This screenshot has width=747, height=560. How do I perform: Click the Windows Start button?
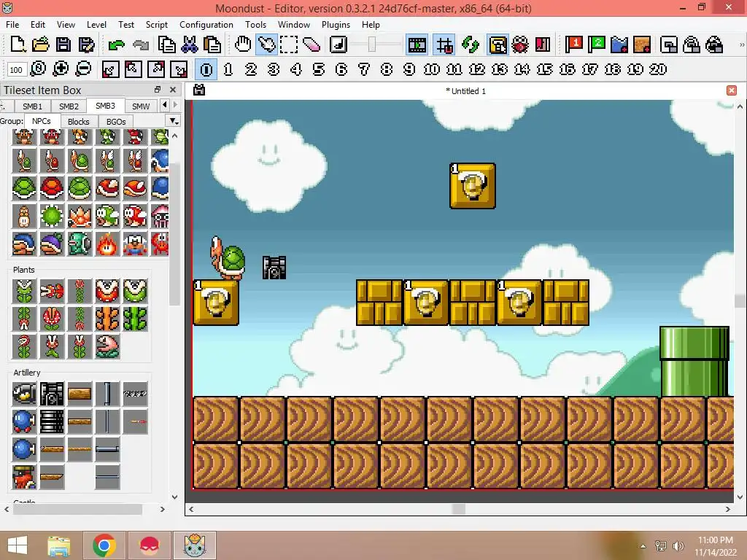18,545
